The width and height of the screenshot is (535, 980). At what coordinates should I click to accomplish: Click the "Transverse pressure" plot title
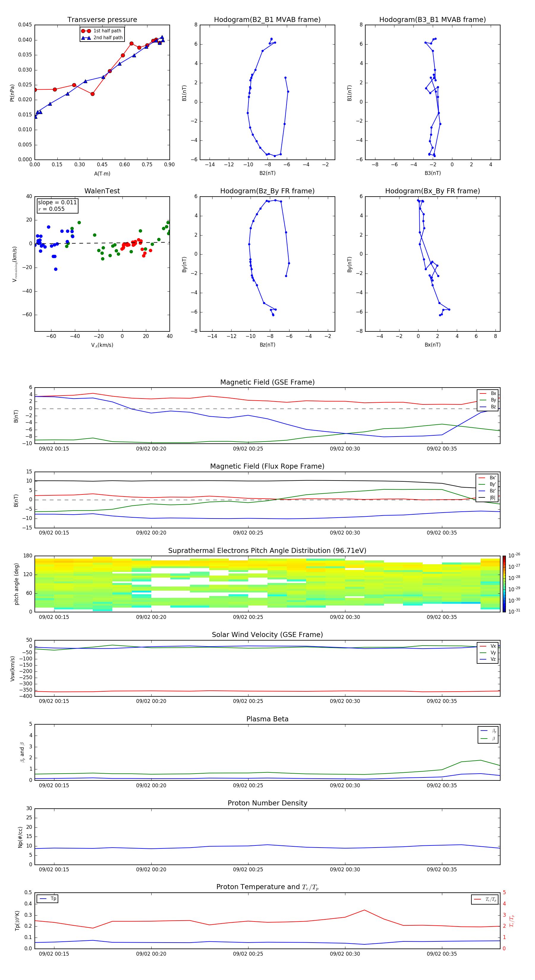102,20
